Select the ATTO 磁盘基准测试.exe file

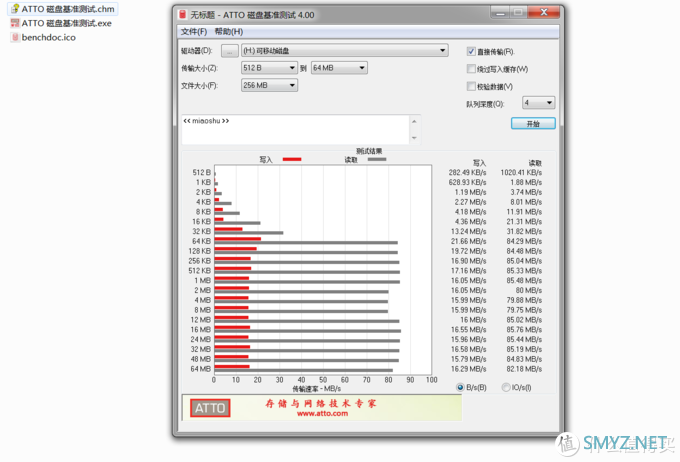tap(61, 23)
